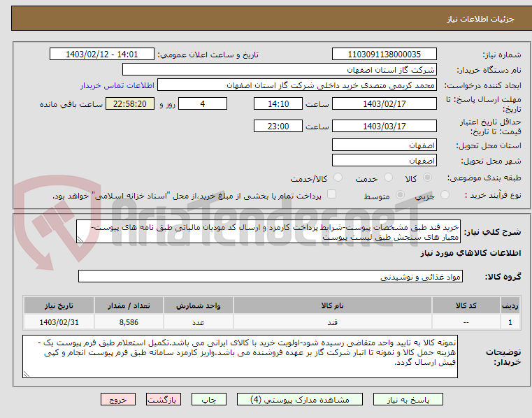Viewport: 532px width, 418px height.
Task: Click price validity date 1403/03/17
Action: (x=384, y=127)
